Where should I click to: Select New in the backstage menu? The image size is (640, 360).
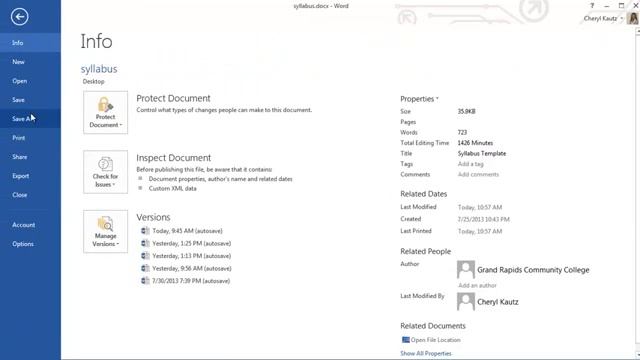point(30,62)
